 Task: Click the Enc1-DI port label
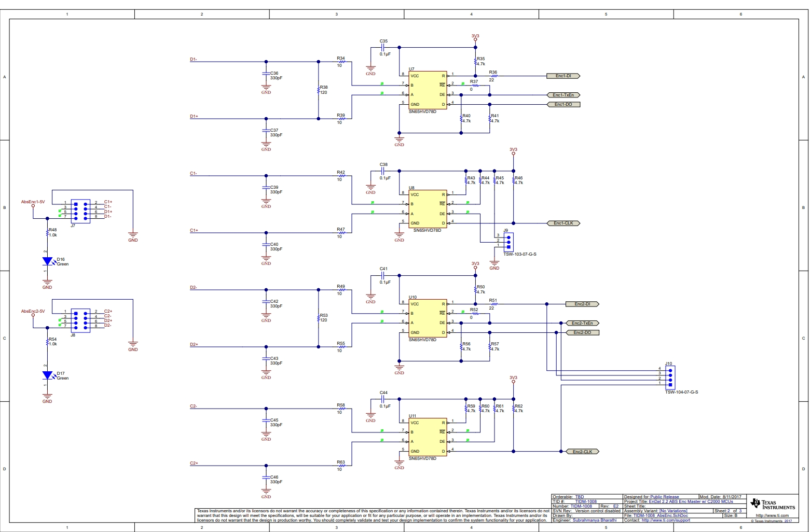tap(563, 76)
